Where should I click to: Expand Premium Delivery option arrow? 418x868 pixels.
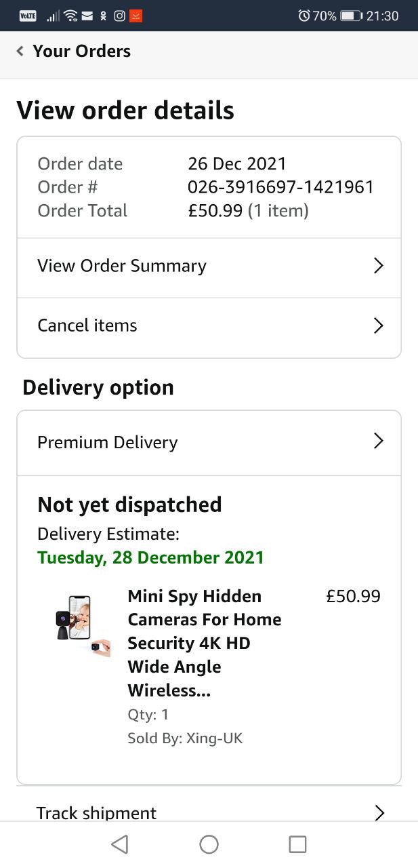[379, 441]
